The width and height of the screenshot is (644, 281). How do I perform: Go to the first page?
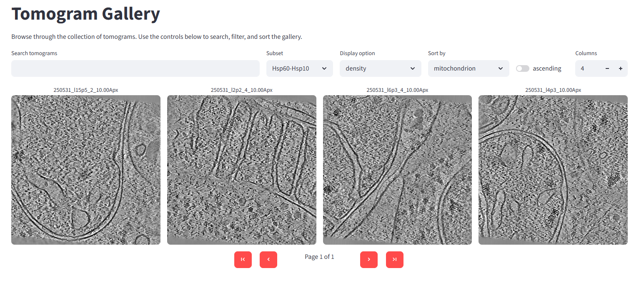[243, 260]
